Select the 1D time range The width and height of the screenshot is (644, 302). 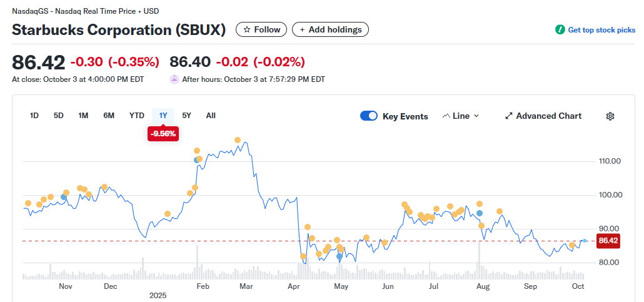tap(34, 116)
